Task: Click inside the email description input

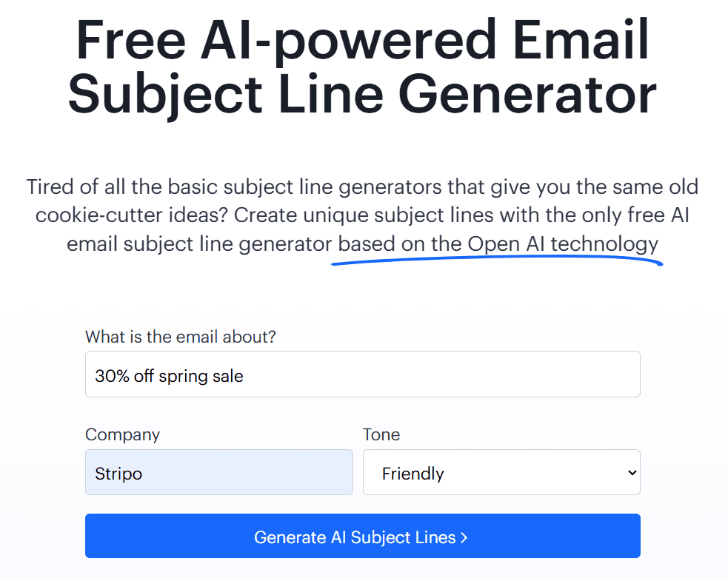Action: point(363,374)
